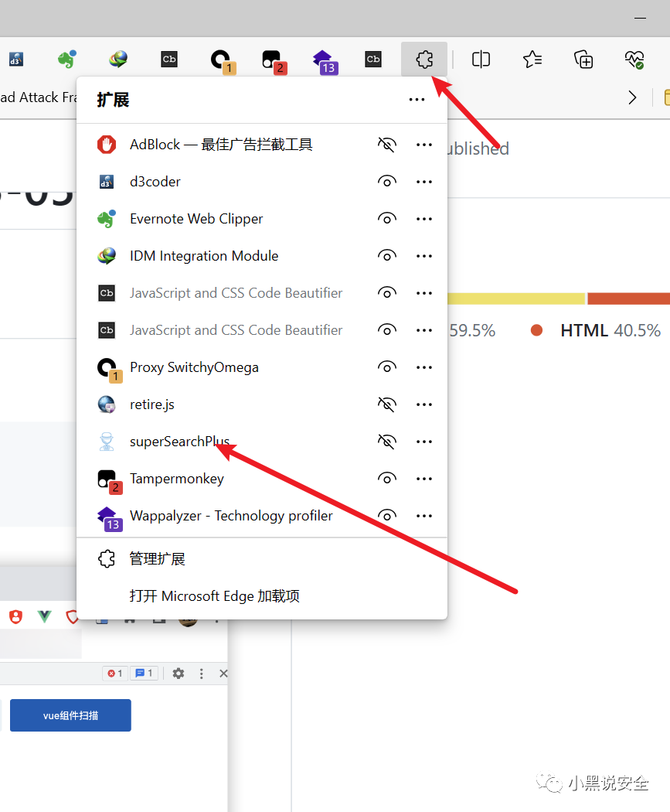Viewport: 670px width, 812px height.
Task: Click the orange HTML language bar segment
Action: click(x=628, y=299)
